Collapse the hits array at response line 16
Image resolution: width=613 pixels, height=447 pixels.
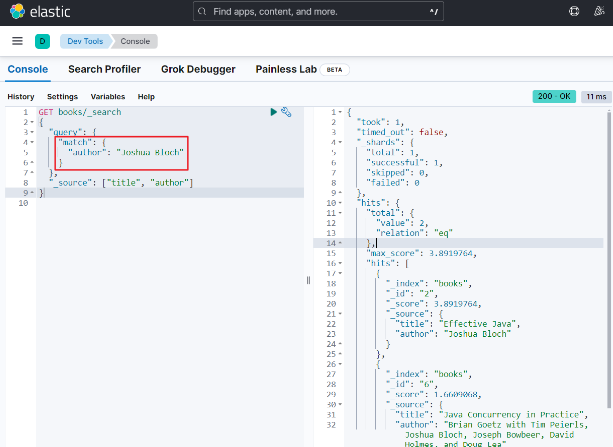coord(340,263)
